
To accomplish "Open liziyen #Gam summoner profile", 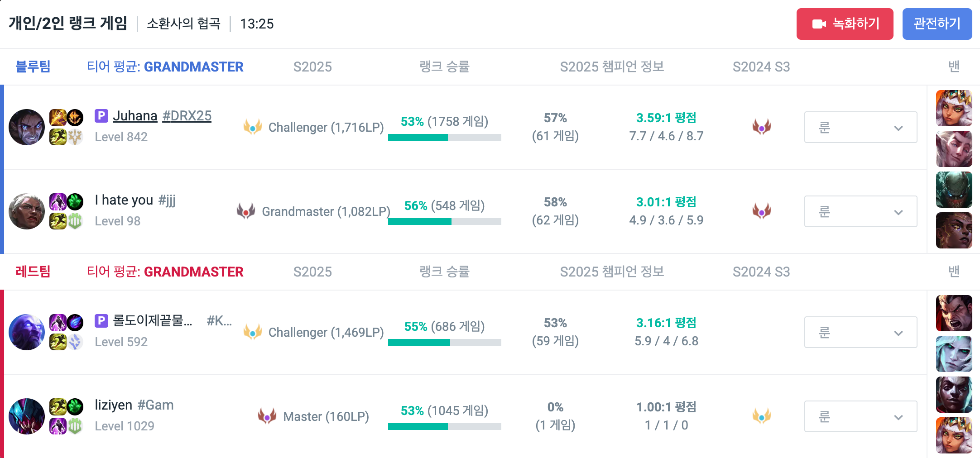I will 134,405.
